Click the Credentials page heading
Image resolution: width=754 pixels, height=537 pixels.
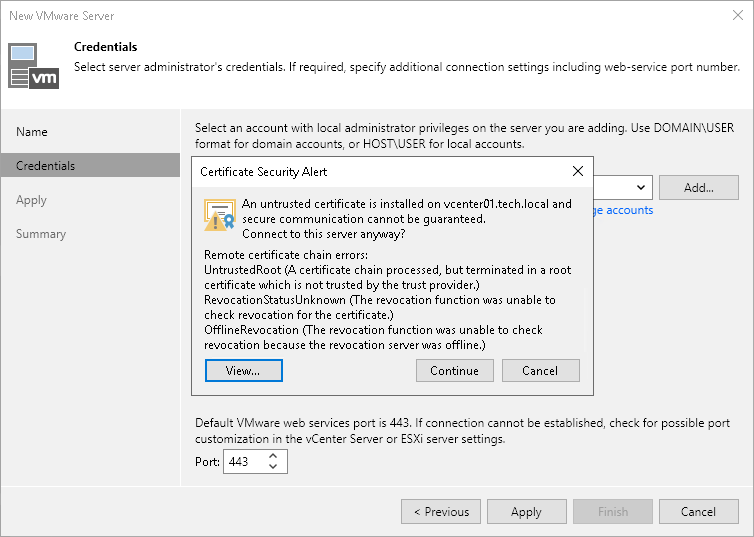(105, 47)
